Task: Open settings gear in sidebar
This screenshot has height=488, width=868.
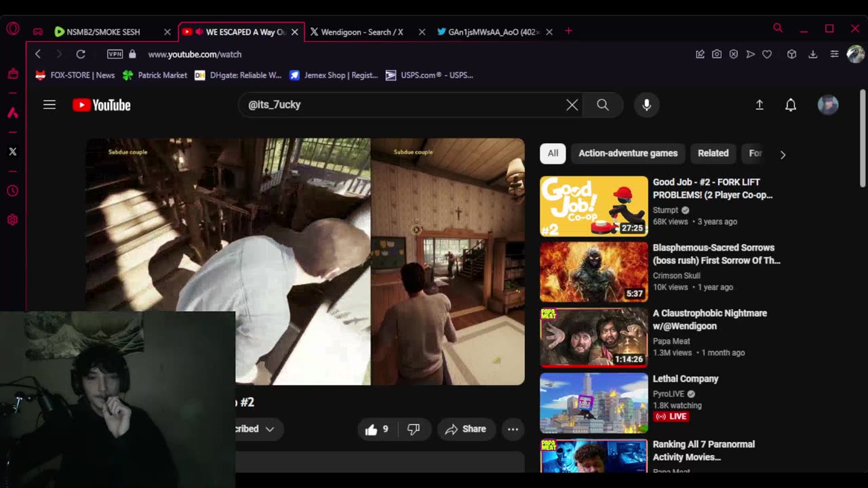Action: click(x=12, y=220)
